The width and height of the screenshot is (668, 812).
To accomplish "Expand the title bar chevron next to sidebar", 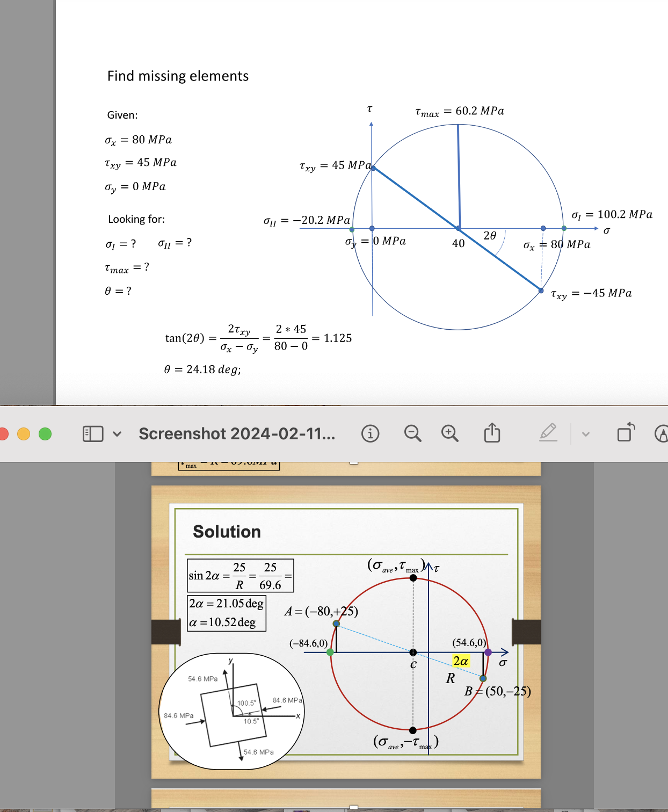I will tap(117, 433).
